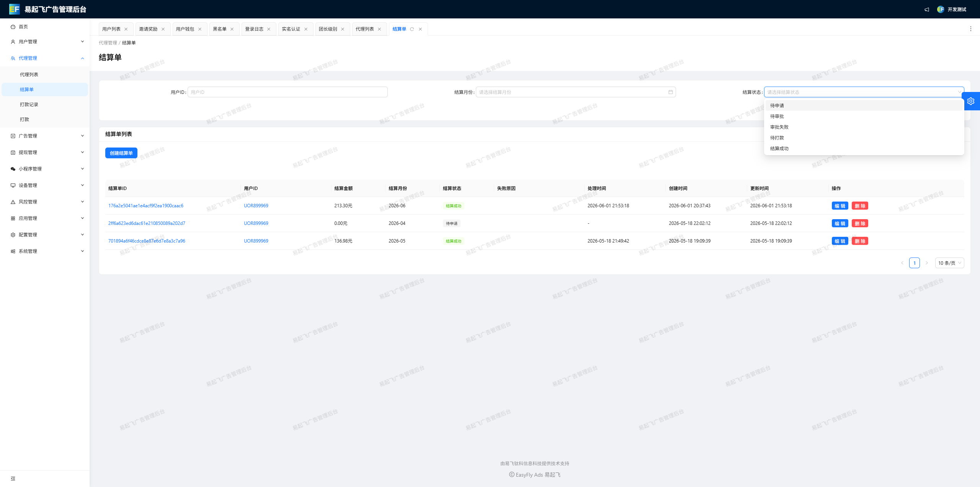Viewport: 980px width, 487px height.
Task: Switch to the 用户列表 tab
Action: [x=111, y=29]
